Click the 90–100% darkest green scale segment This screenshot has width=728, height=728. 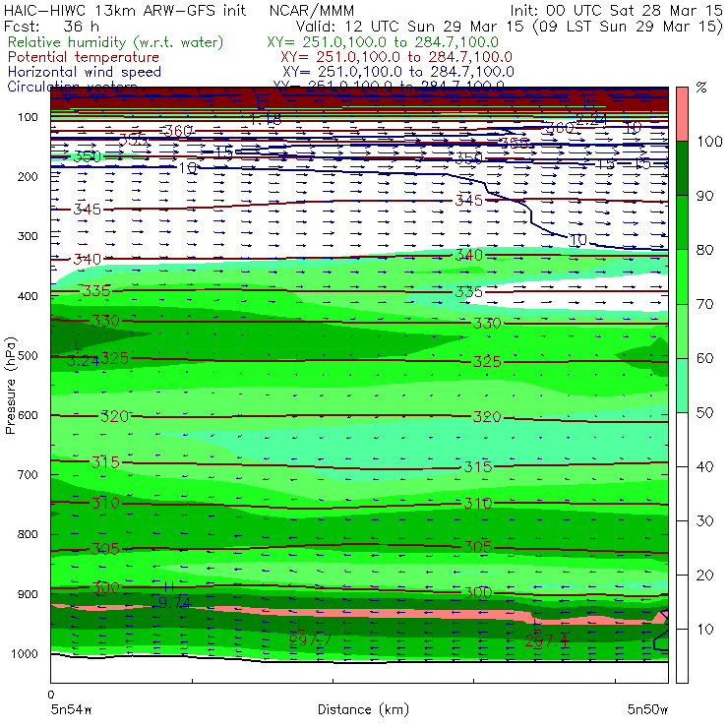coord(682,168)
